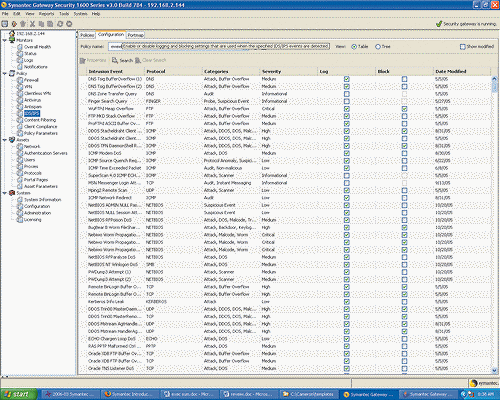Select the Tree view radio button
This screenshot has height=400, width=500.
tap(378, 47)
